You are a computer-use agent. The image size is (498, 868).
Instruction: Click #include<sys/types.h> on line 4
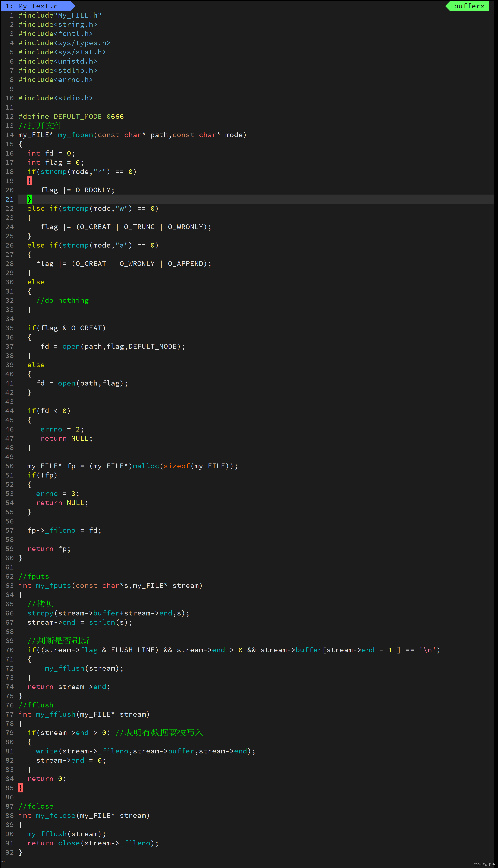click(64, 43)
